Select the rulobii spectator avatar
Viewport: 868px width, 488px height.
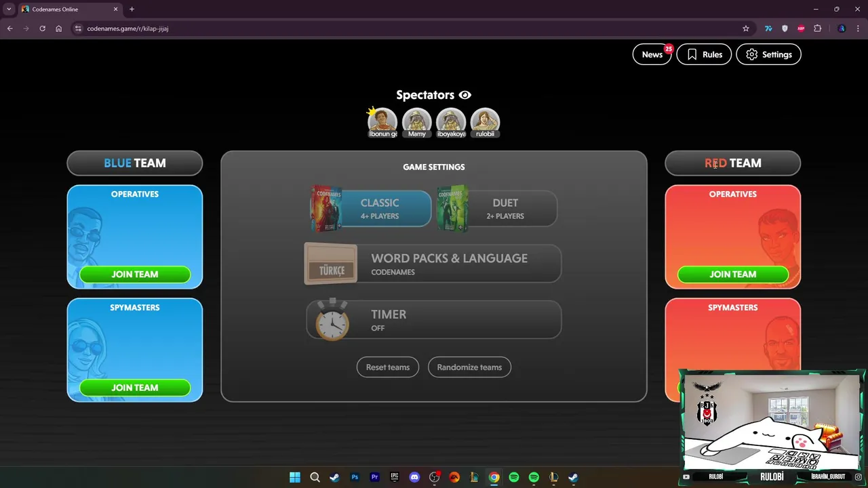[485, 123]
